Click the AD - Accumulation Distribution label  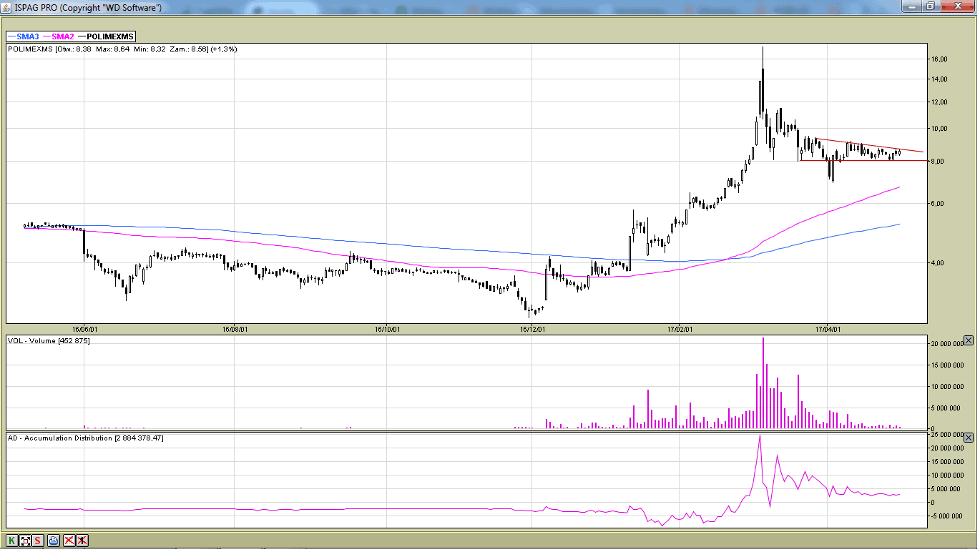tap(86, 438)
